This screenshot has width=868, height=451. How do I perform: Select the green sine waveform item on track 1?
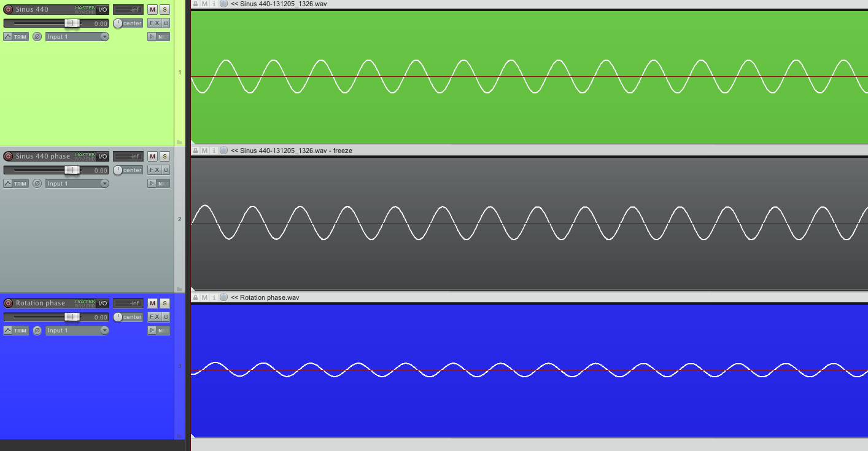(529, 77)
